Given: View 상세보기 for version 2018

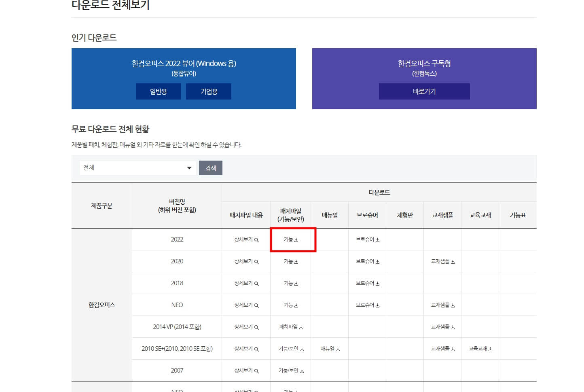Looking at the screenshot, I should coord(246,283).
